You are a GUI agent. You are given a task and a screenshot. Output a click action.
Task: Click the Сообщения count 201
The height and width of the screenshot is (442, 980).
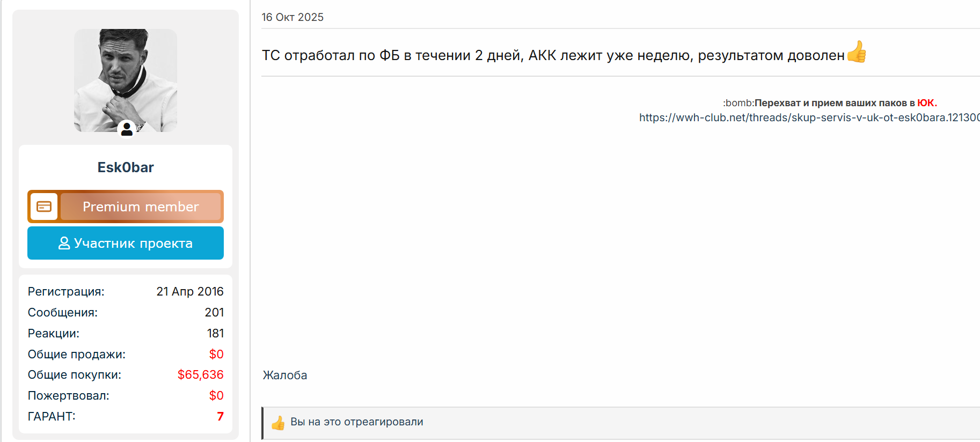(214, 312)
